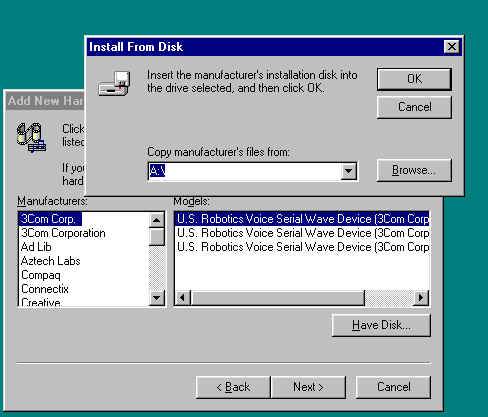The width and height of the screenshot is (488, 417).
Task: Close the Install From Disk dialog
Action: point(452,47)
